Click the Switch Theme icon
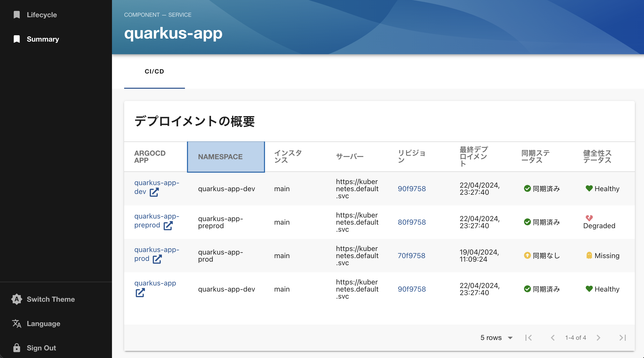The width and height of the screenshot is (644, 358). pyautogui.click(x=17, y=299)
